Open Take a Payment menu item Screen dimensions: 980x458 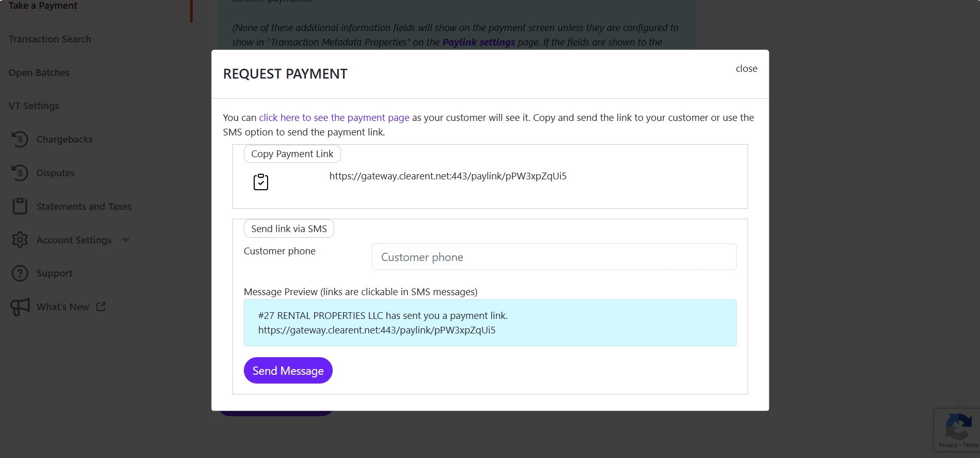point(43,6)
